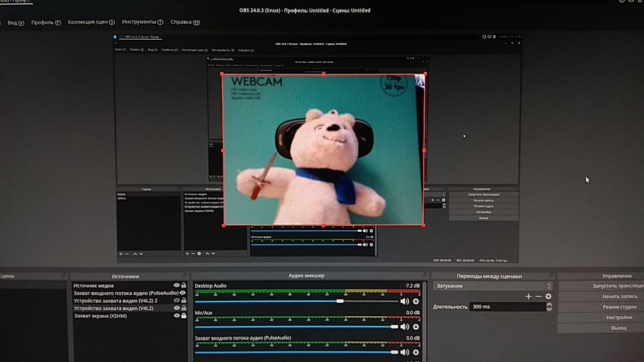644x362 pixels.
Task: Mute PulseAudio capture in the audio mixer
Action: click(405, 352)
